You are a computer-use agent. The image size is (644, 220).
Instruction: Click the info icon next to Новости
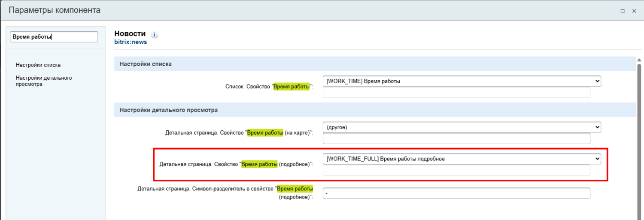coord(155,35)
